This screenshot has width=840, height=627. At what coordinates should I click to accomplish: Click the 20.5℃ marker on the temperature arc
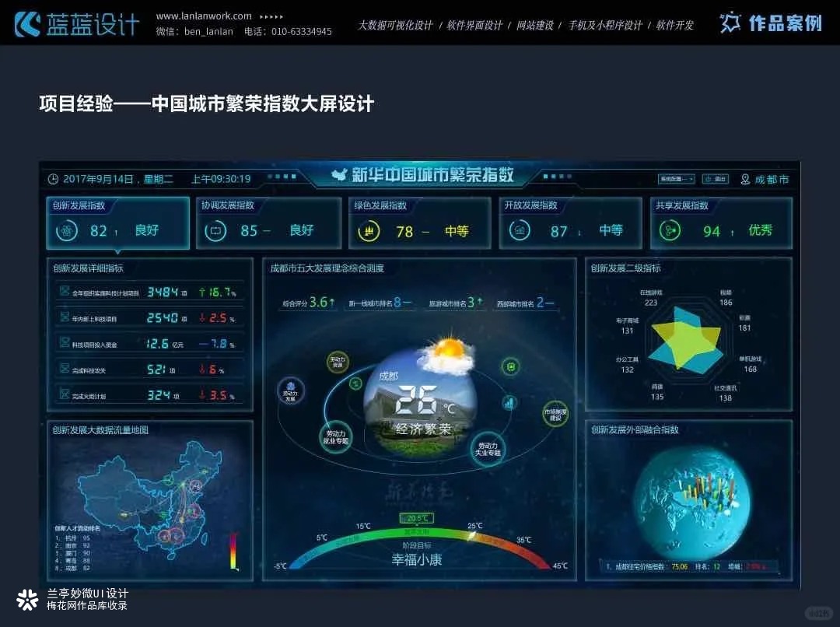click(x=417, y=518)
